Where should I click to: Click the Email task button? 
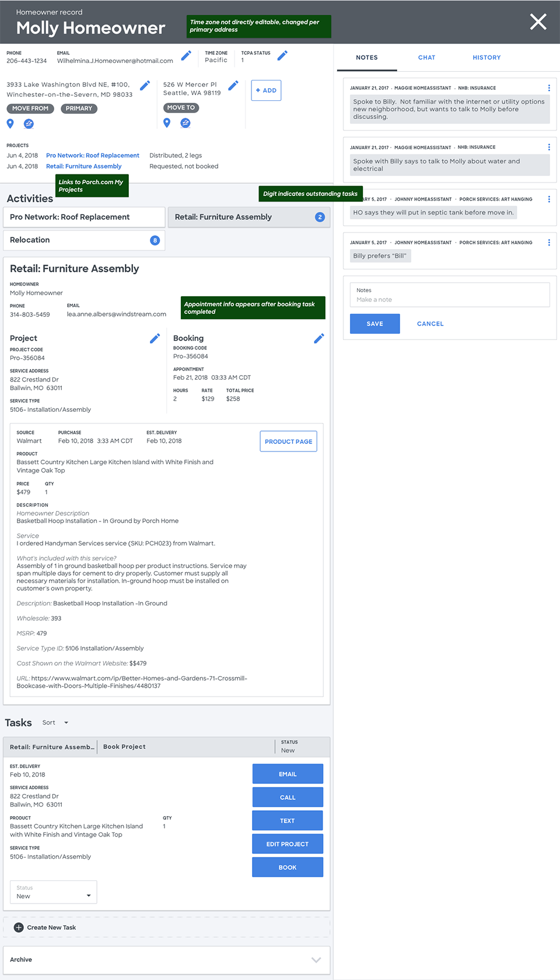(288, 774)
